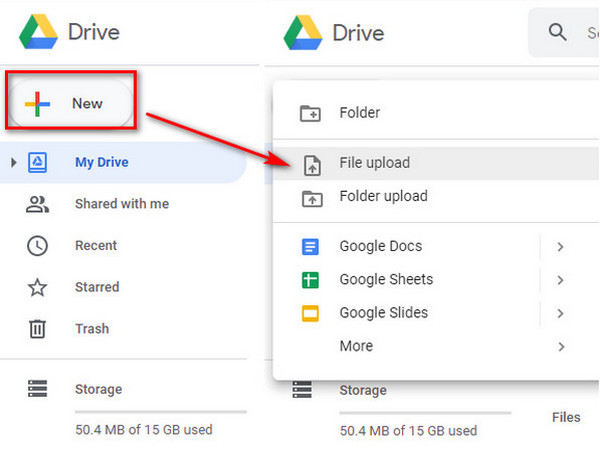Click the Google Drive logo in right panel
The height and width of the screenshot is (462, 600).
tap(303, 33)
